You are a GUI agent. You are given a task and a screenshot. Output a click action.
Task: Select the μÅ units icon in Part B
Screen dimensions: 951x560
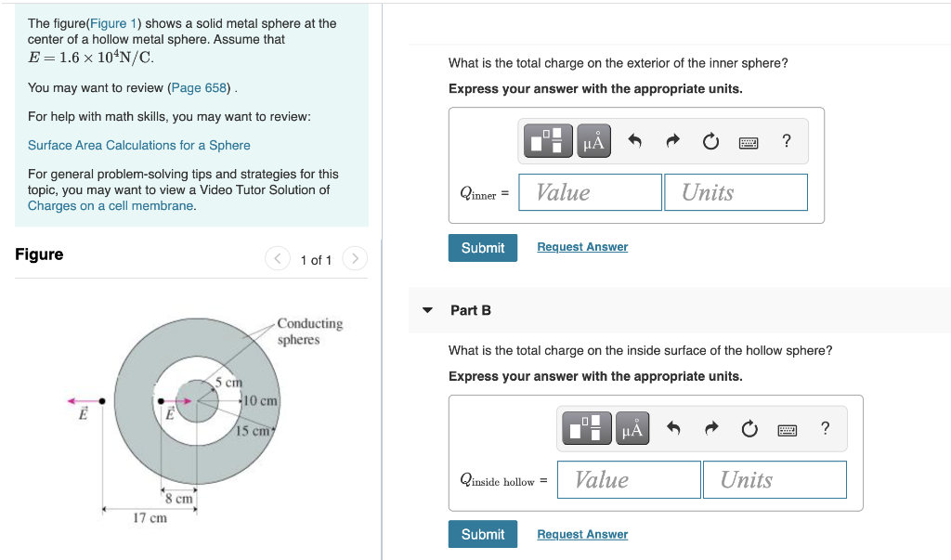tap(632, 428)
